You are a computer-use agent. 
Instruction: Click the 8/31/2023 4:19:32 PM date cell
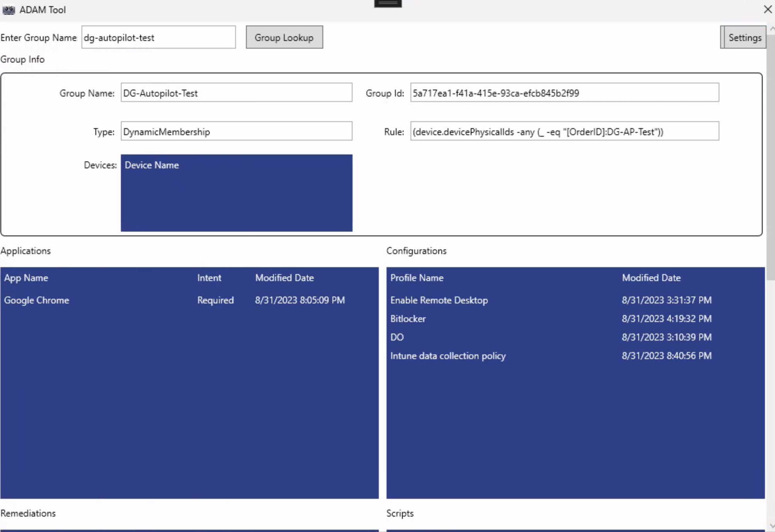click(x=666, y=319)
